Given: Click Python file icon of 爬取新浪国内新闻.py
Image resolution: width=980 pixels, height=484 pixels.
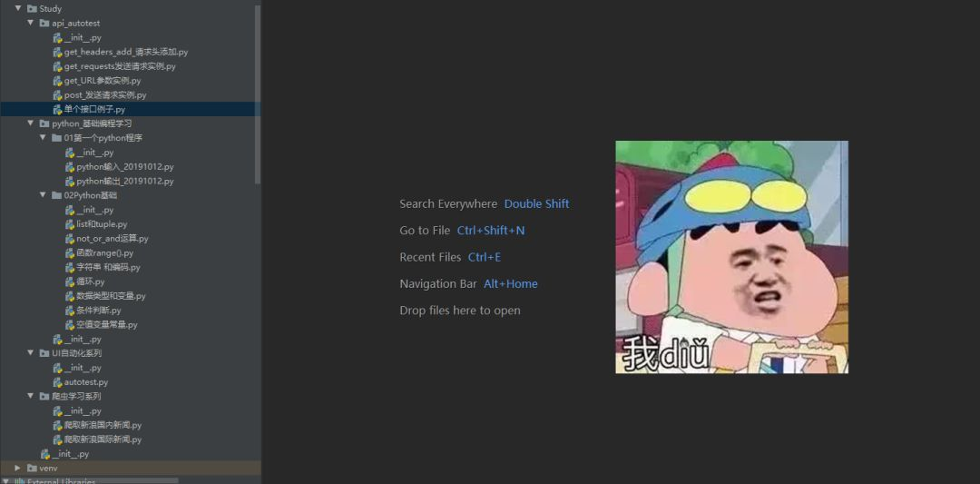Looking at the screenshot, I should coord(57,425).
